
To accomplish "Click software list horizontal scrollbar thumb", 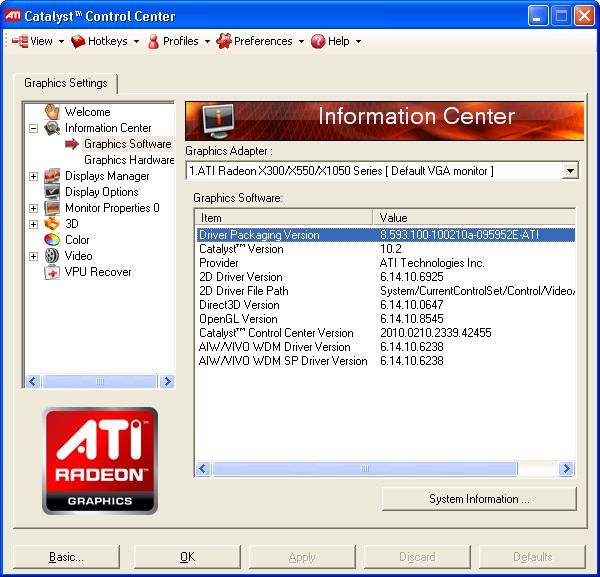I will 365,468.
